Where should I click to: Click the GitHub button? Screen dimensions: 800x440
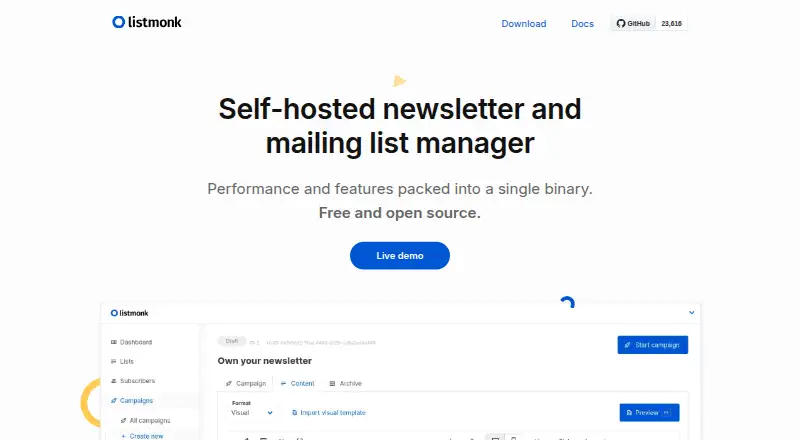(633, 23)
